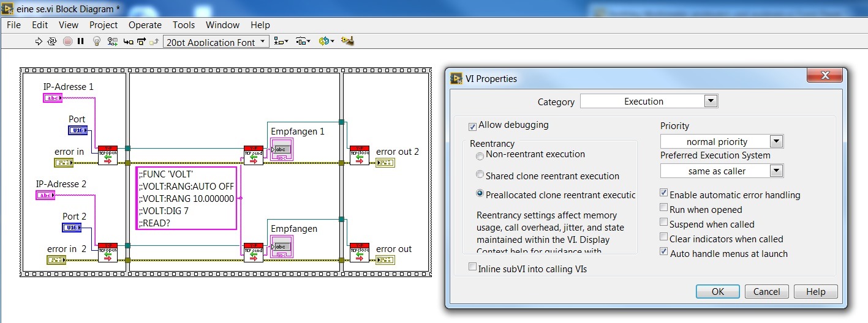
Task: Click the Retain Wire Values icon
Action: tap(113, 42)
